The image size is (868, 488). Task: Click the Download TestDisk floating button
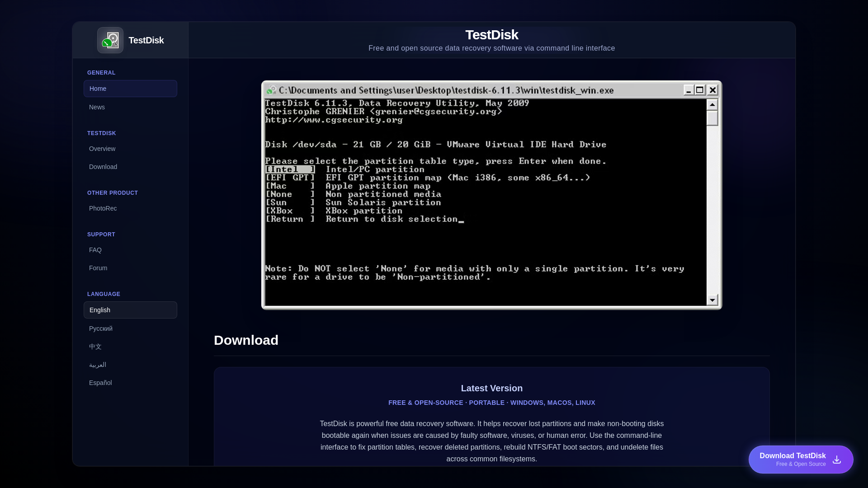(x=801, y=460)
